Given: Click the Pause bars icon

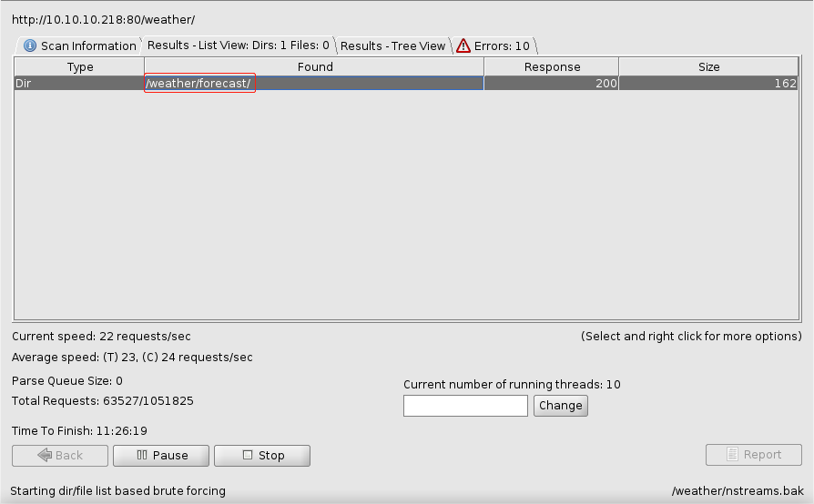Looking at the screenshot, I should pyautogui.click(x=142, y=455).
